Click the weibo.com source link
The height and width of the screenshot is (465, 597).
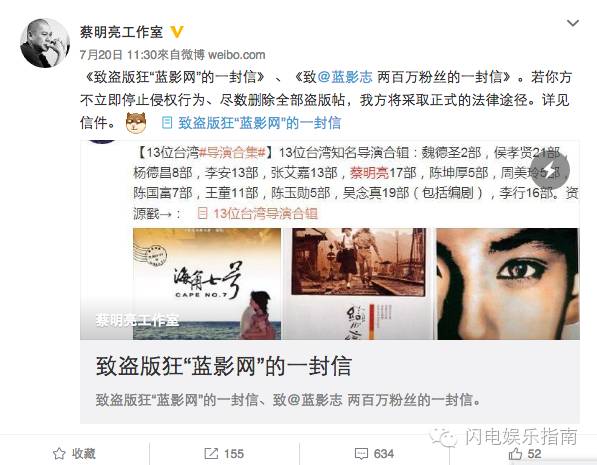click(236, 55)
